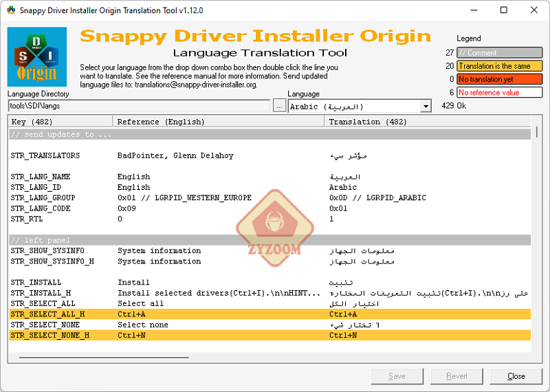This screenshot has height=392, width=550.
Task: Select the STR_SELECT_NONE row
Action: click(x=269, y=325)
